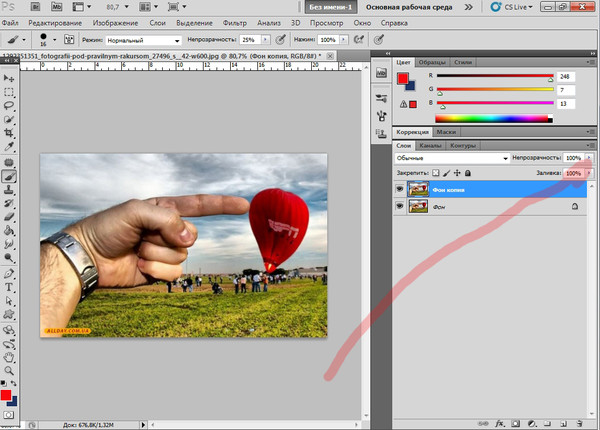Click the R channel slider
The image size is (600, 430).
tap(495, 76)
